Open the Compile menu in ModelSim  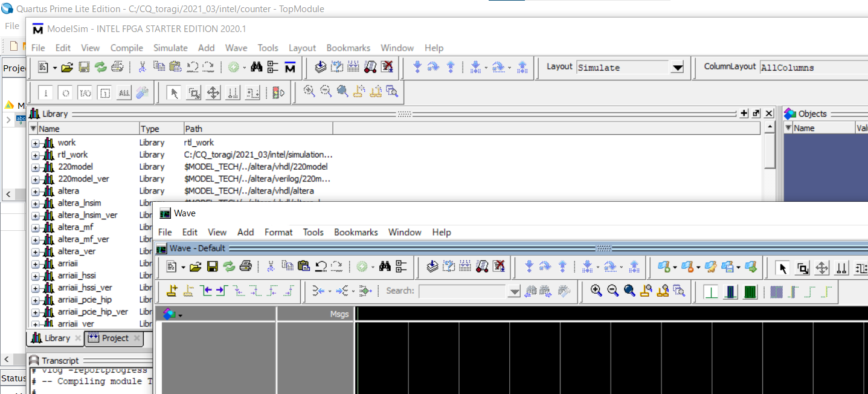coord(126,48)
